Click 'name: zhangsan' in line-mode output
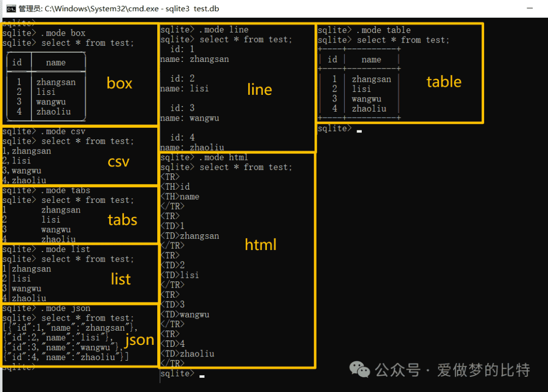The width and height of the screenshot is (548, 392). coord(195,59)
